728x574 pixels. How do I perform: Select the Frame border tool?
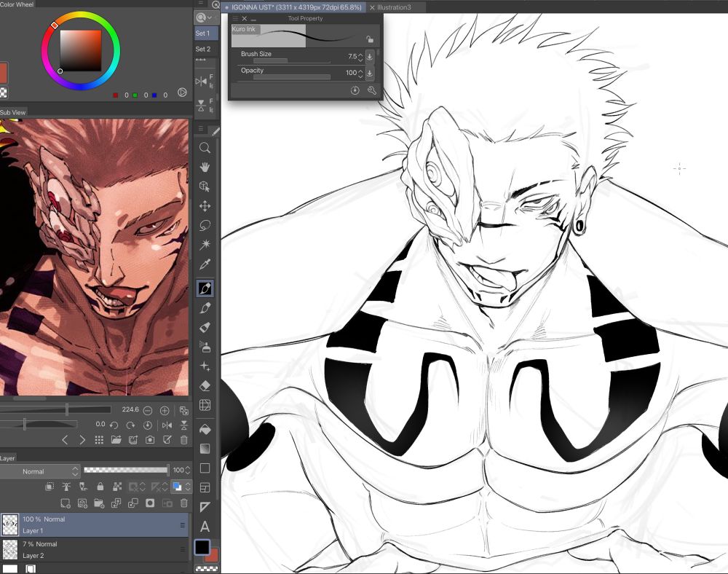pos(205,487)
